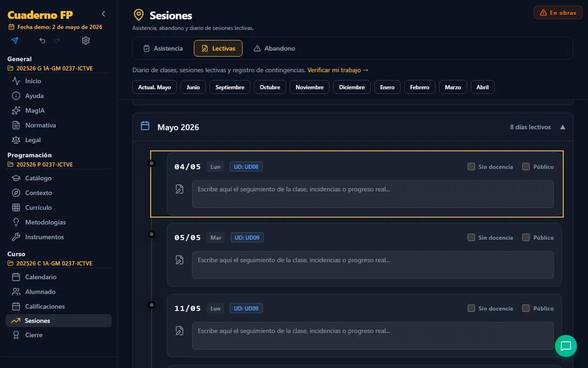Viewport: 588px width, 368px height.
Task: Click the paper plane send icon
Action: tap(15, 40)
